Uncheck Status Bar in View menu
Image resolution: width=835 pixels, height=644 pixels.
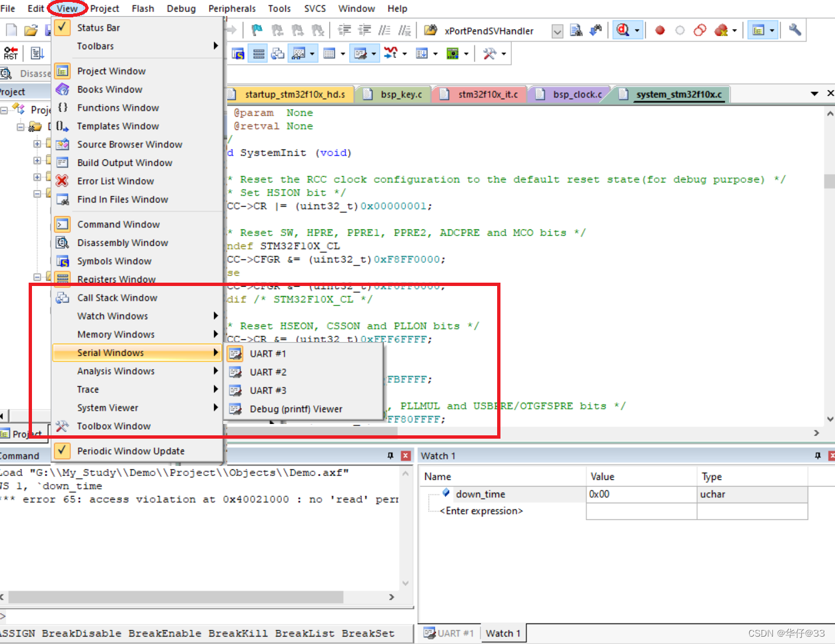coord(137,27)
